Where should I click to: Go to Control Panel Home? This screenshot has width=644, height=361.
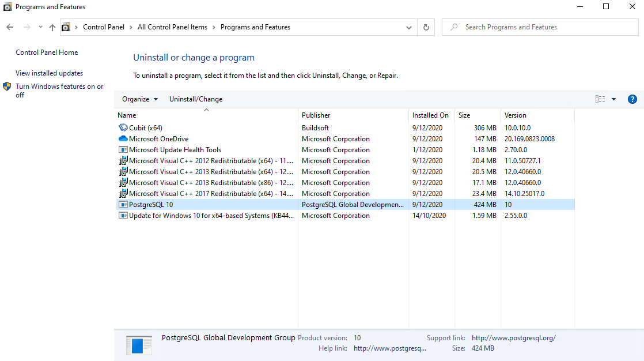pyautogui.click(x=47, y=52)
